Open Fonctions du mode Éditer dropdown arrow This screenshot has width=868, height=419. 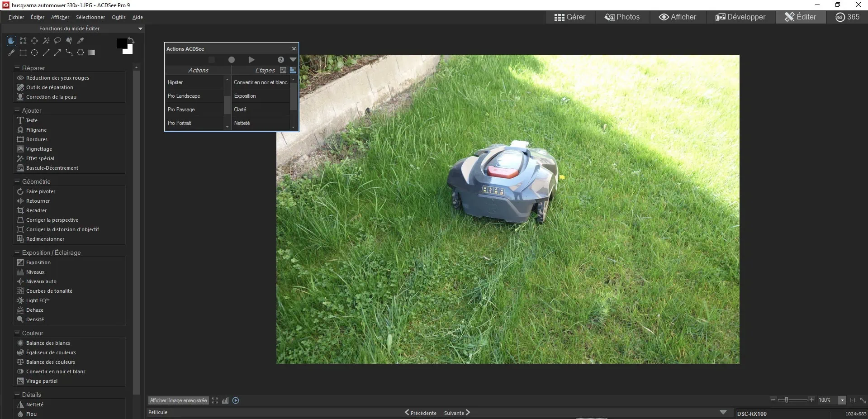pos(140,29)
